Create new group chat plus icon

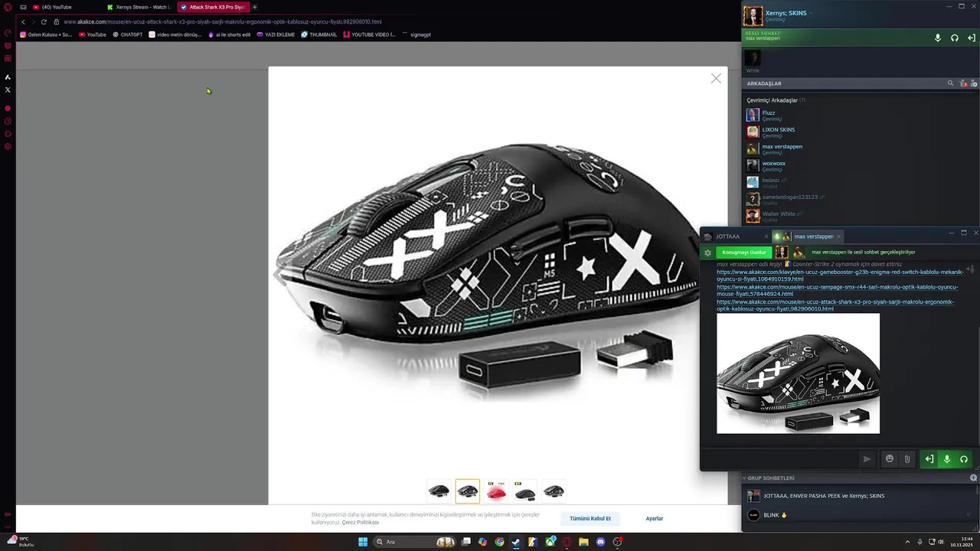[973, 478]
